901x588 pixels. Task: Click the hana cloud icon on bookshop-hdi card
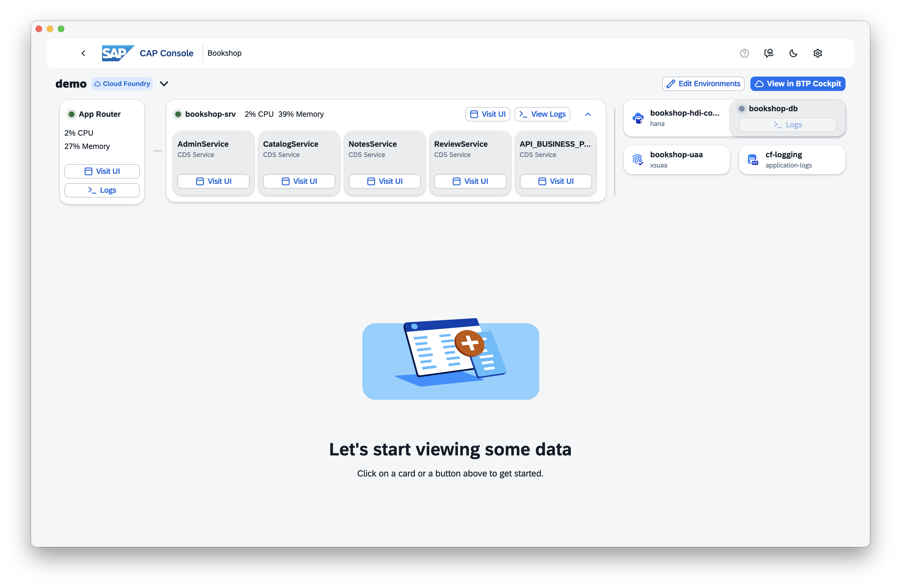pos(638,118)
